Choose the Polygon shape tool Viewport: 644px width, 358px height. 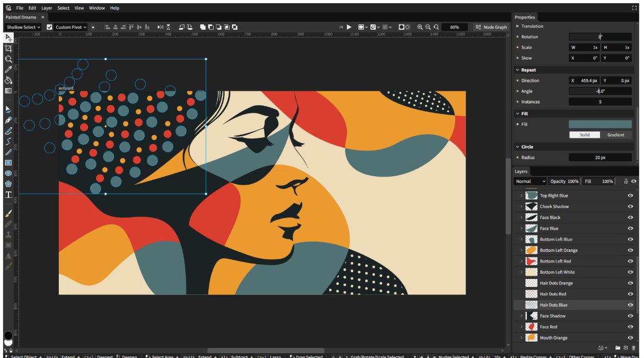click(x=8, y=184)
